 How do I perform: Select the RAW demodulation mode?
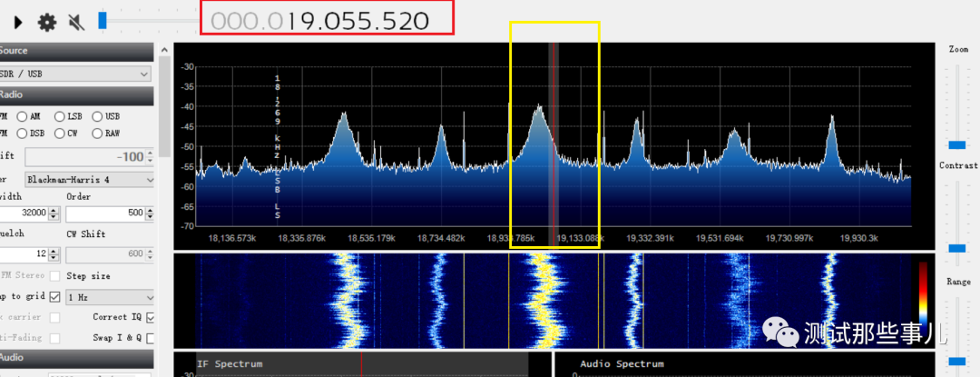97,134
